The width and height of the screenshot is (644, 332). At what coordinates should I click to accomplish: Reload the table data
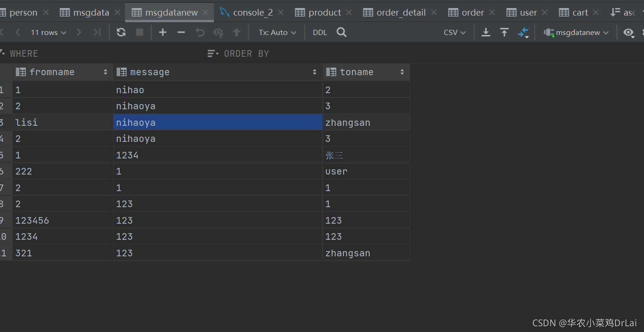[121, 32]
